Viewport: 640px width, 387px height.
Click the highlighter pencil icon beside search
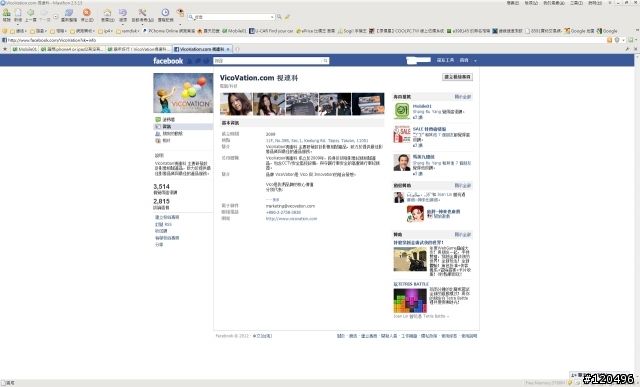coord(287,17)
